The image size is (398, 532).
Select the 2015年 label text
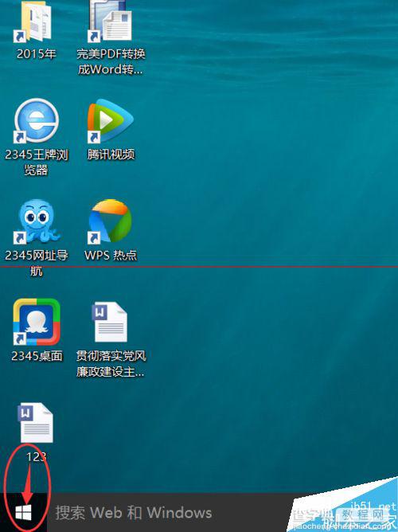(37, 54)
